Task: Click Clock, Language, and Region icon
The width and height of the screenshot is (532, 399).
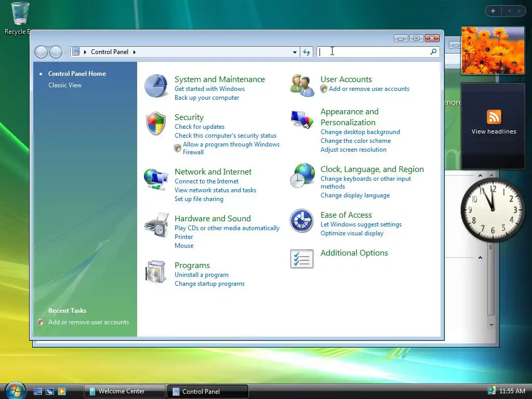Action: coord(302,176)
